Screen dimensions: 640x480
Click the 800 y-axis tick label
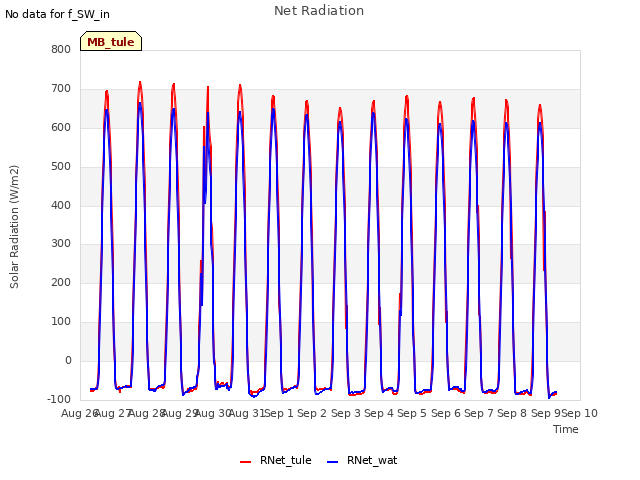click(x=61, y=49)
